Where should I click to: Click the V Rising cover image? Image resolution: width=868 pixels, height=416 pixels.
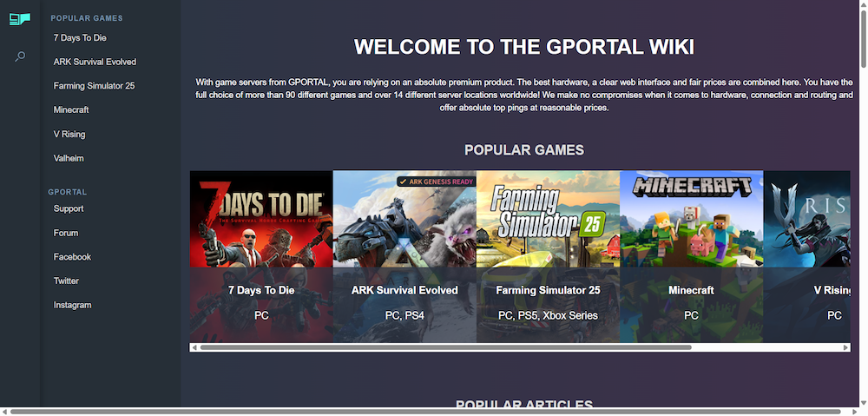(806, 219)
